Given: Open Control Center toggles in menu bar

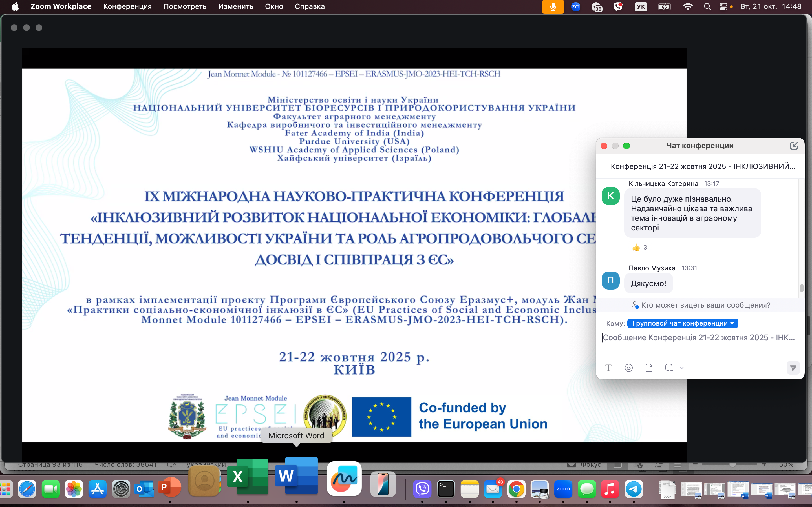Looking at the screenshot, I should pos(723,7).
